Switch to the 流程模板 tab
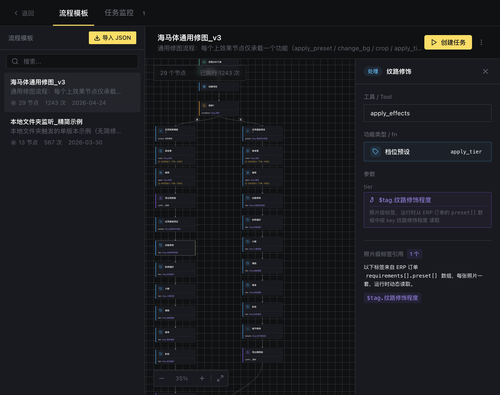This screenshot has width=500, height=395. (73, 13)
